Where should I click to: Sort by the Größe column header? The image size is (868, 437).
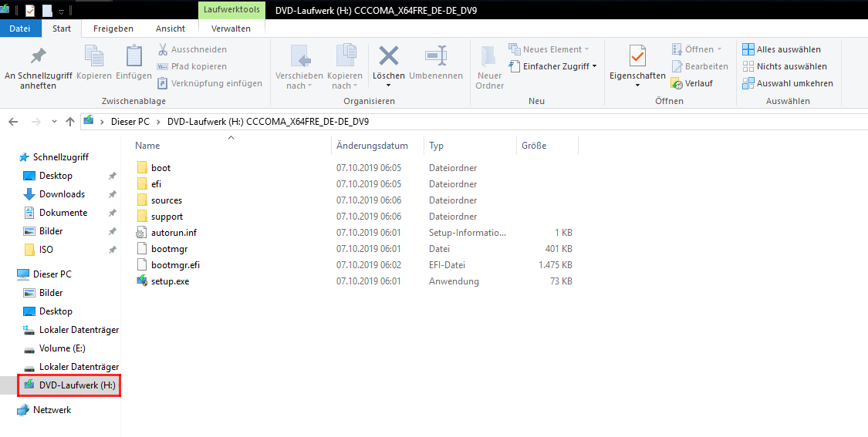pos(534,146)
